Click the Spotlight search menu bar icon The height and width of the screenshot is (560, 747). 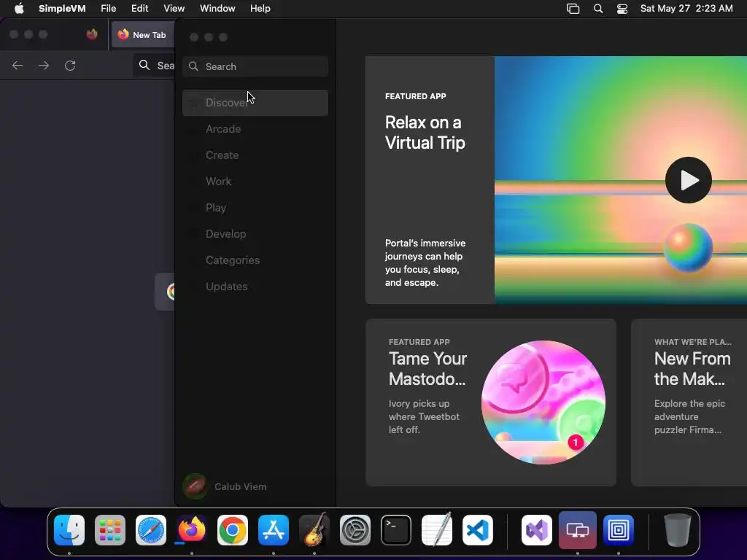(598, 9)
